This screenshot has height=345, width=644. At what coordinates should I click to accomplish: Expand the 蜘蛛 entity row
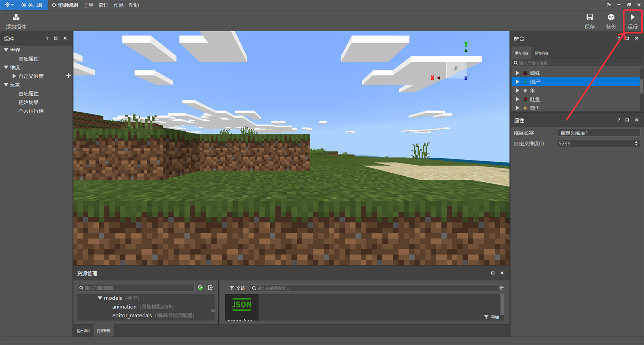(x=517, y=73)
